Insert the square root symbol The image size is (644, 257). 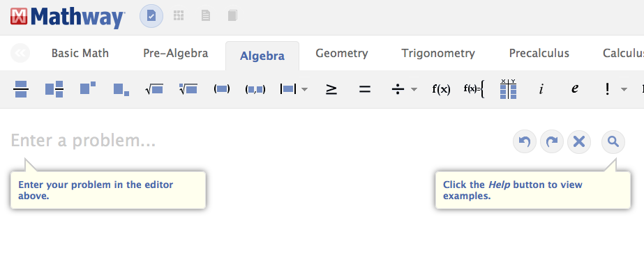pos(154,89)
